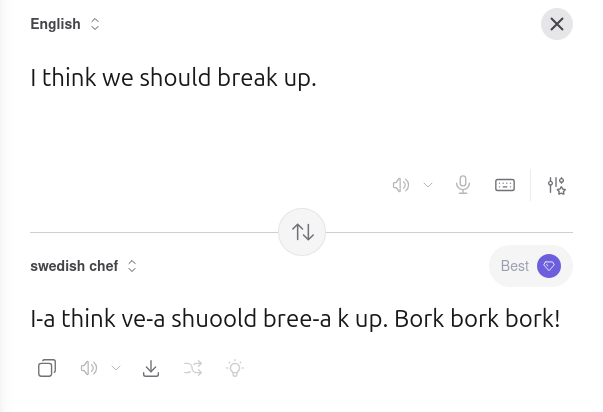
Task: Click the lightbulb explain icon
Action: click(235, 368)
